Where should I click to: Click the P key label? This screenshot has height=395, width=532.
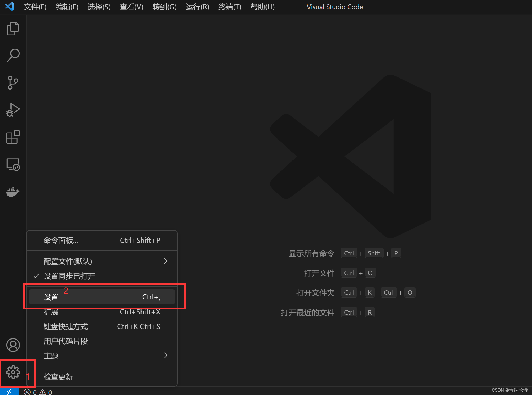(x=396, y=253)
